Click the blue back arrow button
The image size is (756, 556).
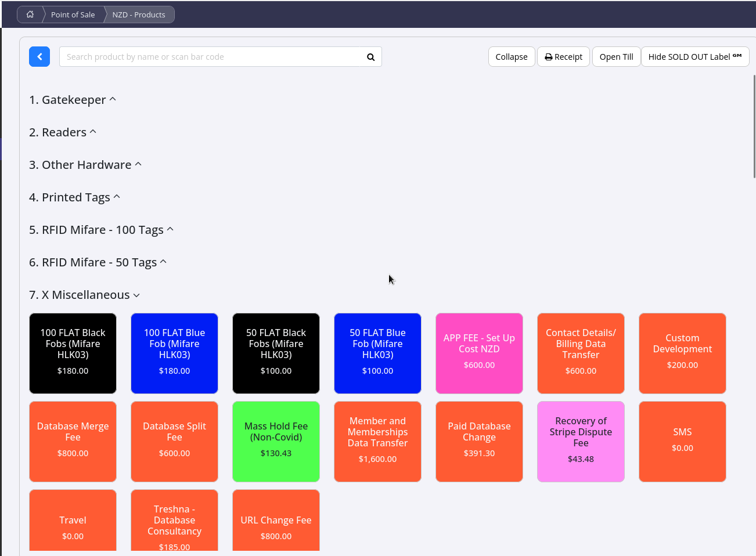(x=39, y=57)
